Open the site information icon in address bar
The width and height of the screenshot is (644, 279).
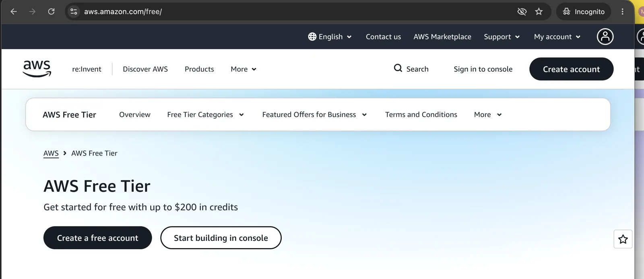click(74, 12)
